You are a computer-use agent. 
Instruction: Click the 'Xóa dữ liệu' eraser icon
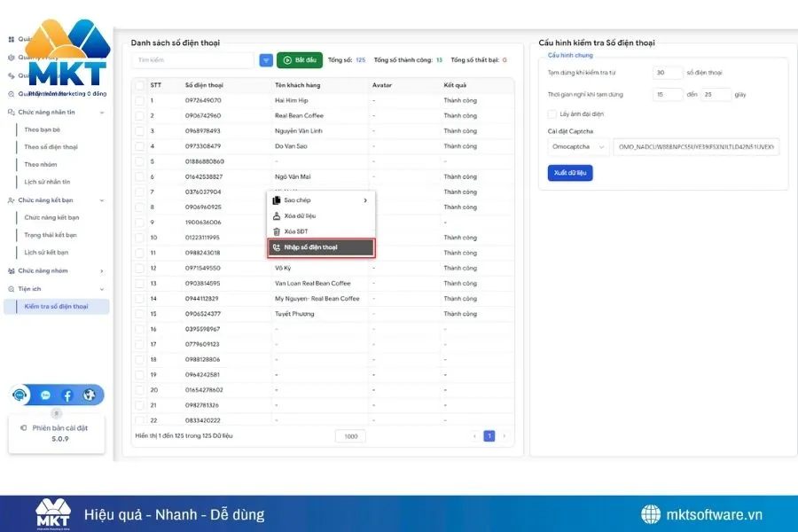(277, 215)
